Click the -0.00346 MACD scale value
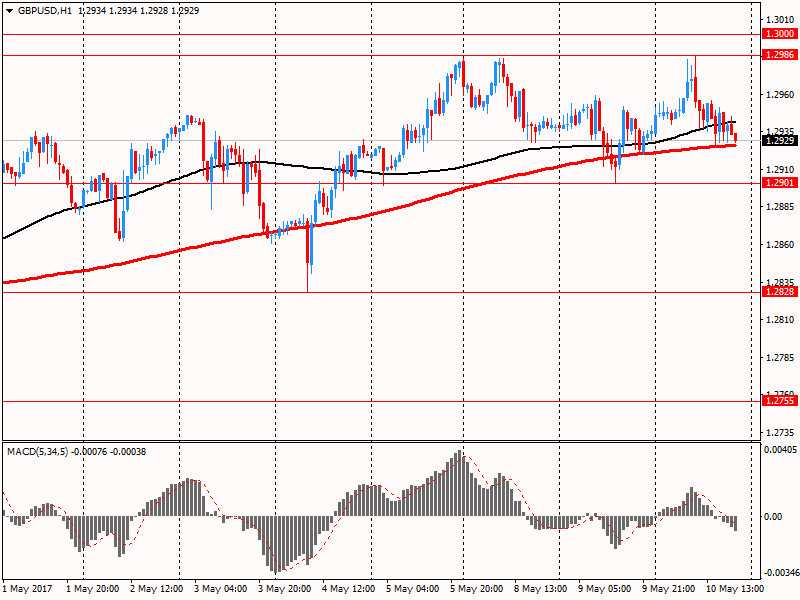Screen dimensions: 800x600 point(780,572)
